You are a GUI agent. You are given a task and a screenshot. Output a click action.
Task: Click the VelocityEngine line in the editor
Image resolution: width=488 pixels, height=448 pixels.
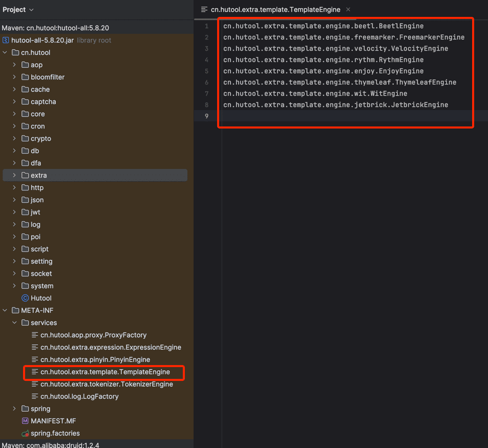click(x=336, y=49)
